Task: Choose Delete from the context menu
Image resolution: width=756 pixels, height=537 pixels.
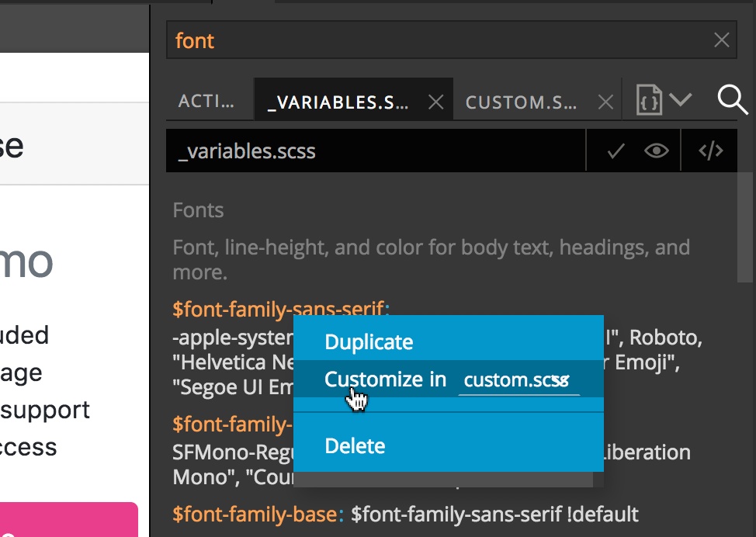Action: click(x=449, y=446)
